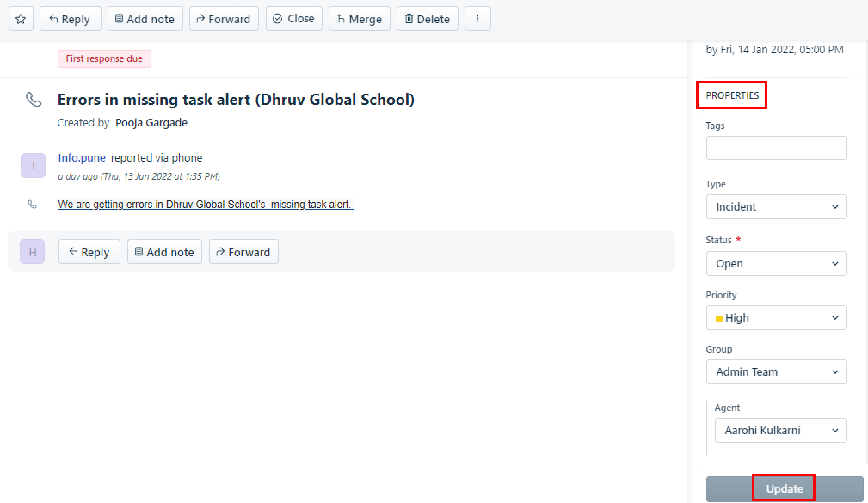Screen dimensions: 868x503
Task: Open the more options three-dot menu
Action: click(x=477, y=19)
